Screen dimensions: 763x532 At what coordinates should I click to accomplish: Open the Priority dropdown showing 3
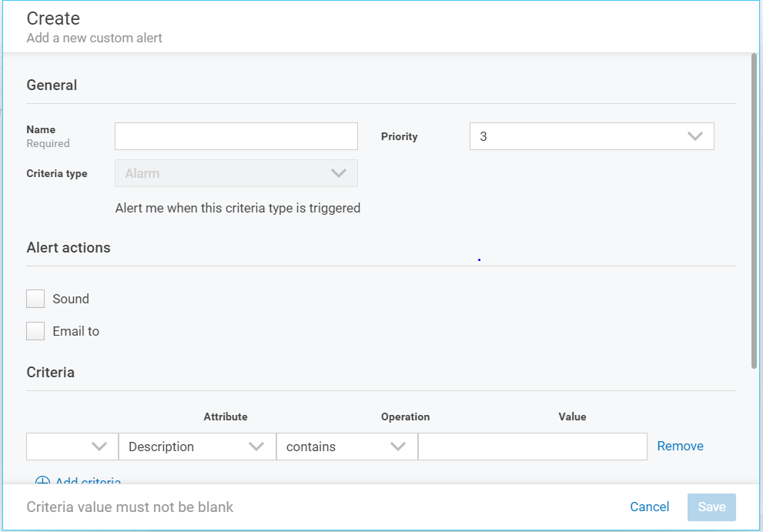pos(592,136)
